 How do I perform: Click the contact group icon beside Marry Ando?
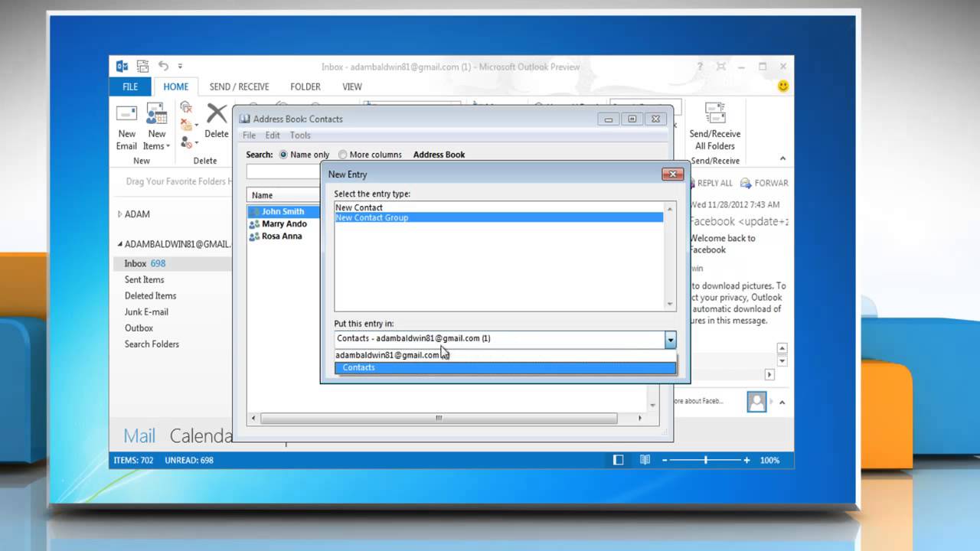[254, 224]
